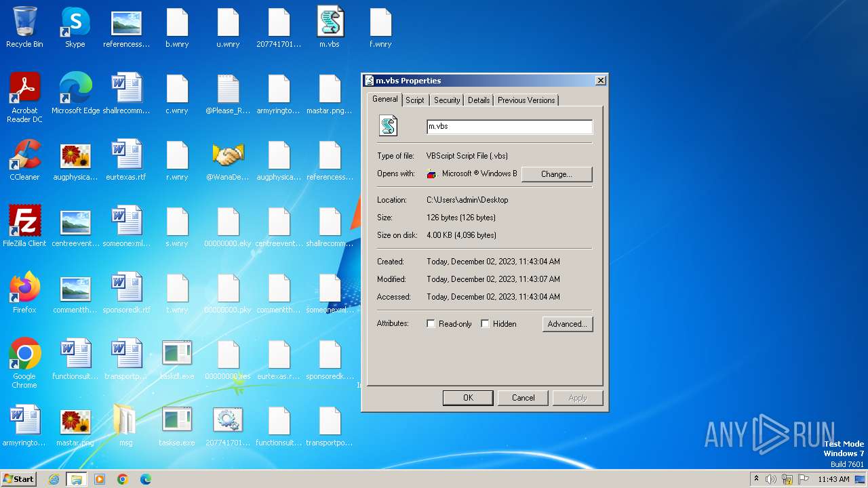The image size is (868, 488).
Task: Select the 00000000.eky file icon
Action: click(x=228, y=226)
